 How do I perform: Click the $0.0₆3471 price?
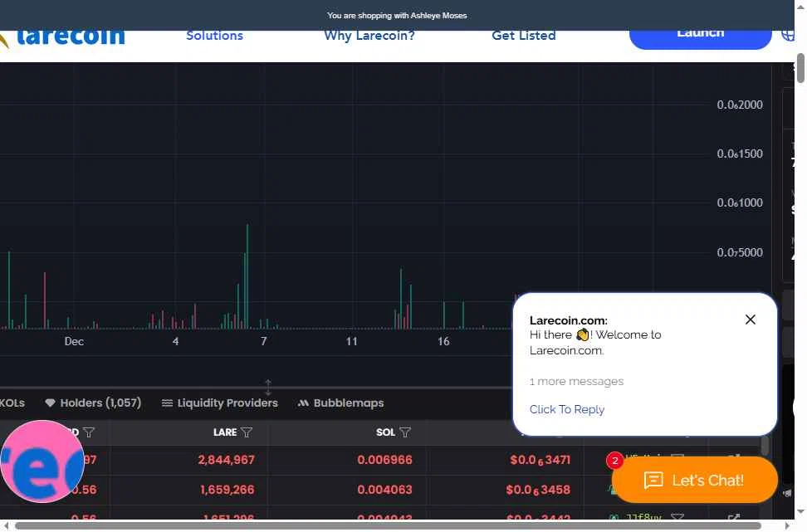[540, 461]
